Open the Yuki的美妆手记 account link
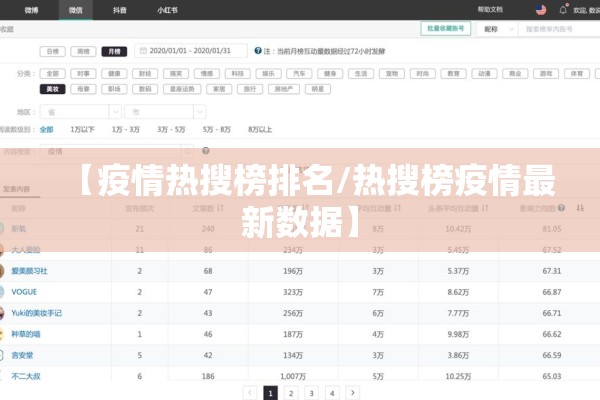The image size is (600, 400). click(x=36, y=313)
